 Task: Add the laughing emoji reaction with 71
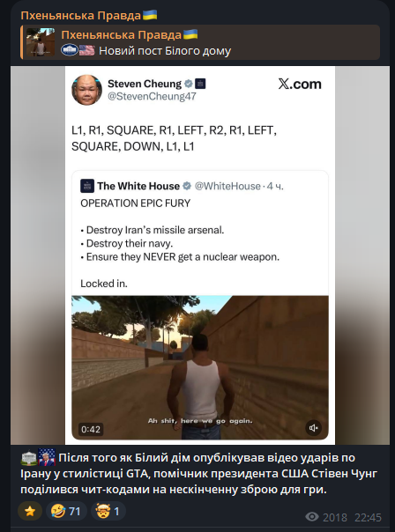[66, 511]
